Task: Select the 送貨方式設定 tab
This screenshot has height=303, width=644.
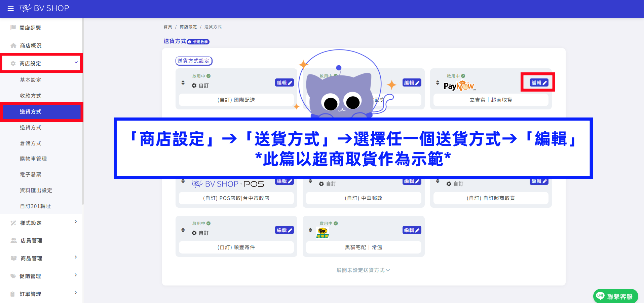Action: click(x=194, y=61)
